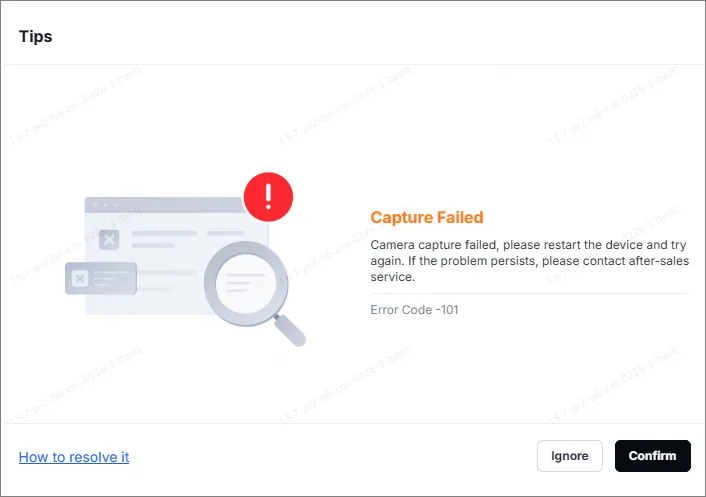Click the orange Capture Failed heading
This screenshot has width=706, height=497.
[427, 217]
